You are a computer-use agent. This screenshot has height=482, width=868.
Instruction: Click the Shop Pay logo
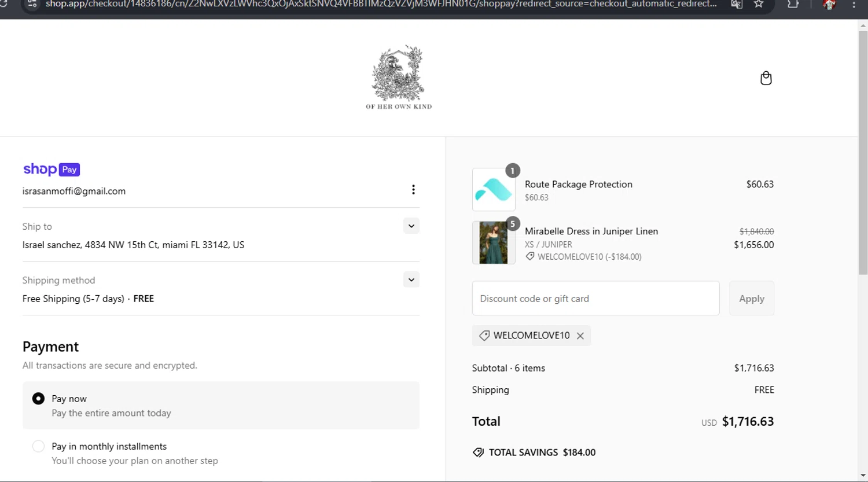pos(52,170)
